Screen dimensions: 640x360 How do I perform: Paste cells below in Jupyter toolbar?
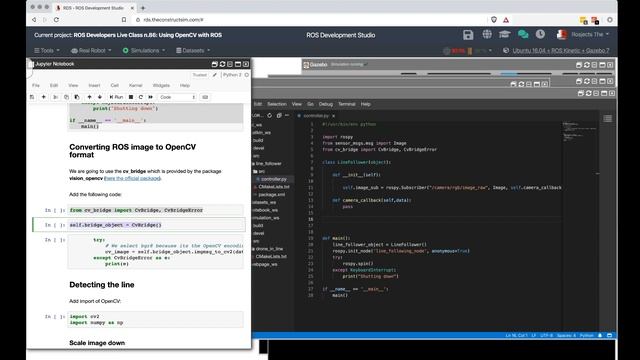coord(77,97)
